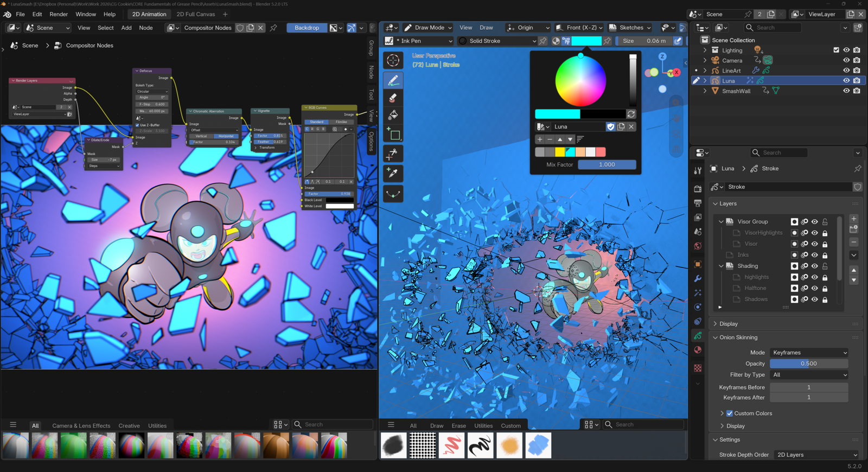Select the Eyedropper tool
868x472 pixels.
(x=393, y=173)
